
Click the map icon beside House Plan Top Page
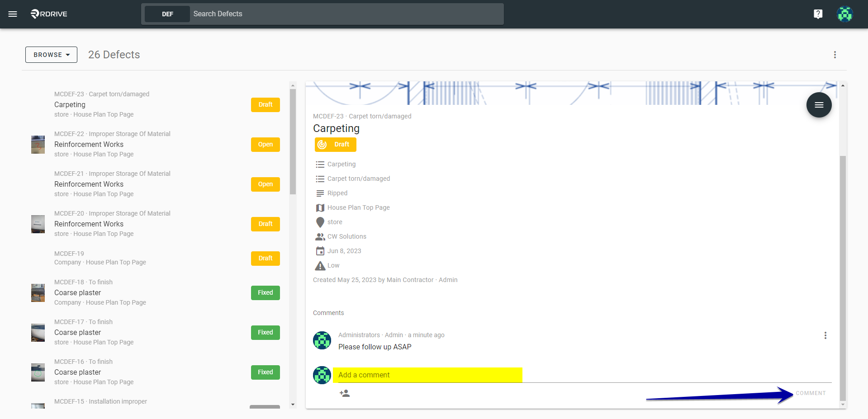pos(320,208)
